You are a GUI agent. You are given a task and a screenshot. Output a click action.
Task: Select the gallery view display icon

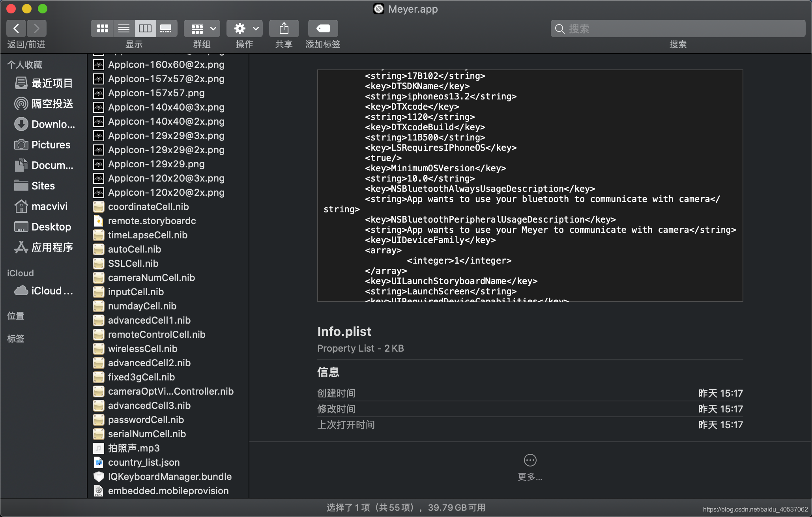pyautogui.click(x=167, y=28)
